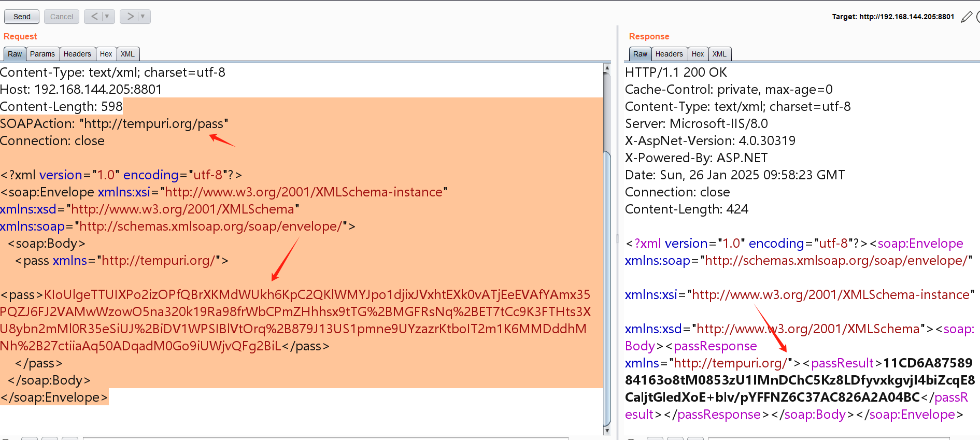Viewport: 980px width, 440px height.
Task: Click the passResult value starting 11CD6A87589
Action: pyautogui.click(x=800, y=380)
